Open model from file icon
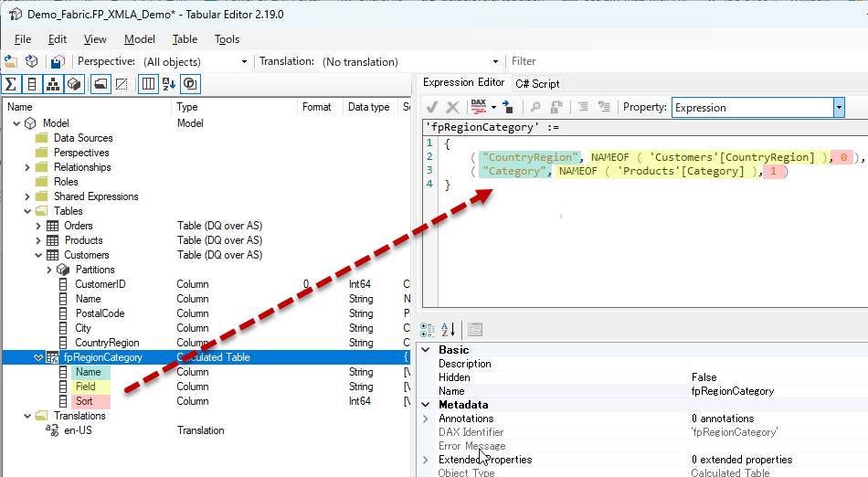Screen dimensions: 868x477 [x=11, y=61]
